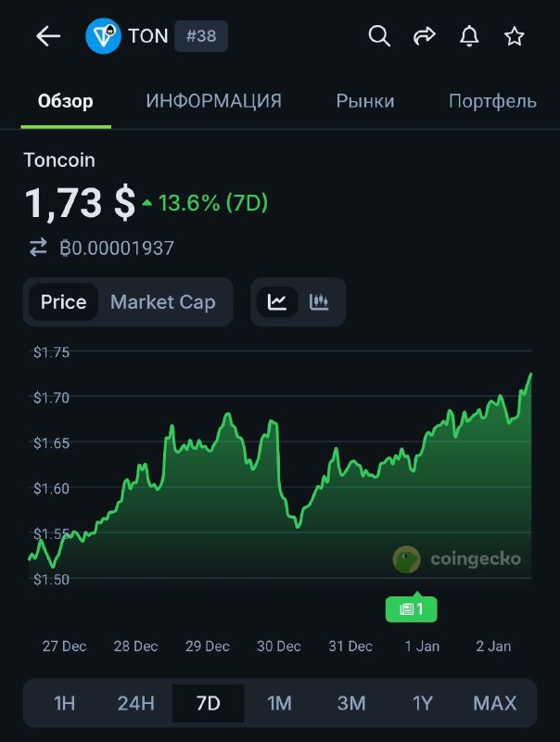The height and width of the screenshot is (742, 560).
Task: Switch timeframe to MAX
Action: tap(494, 704)
